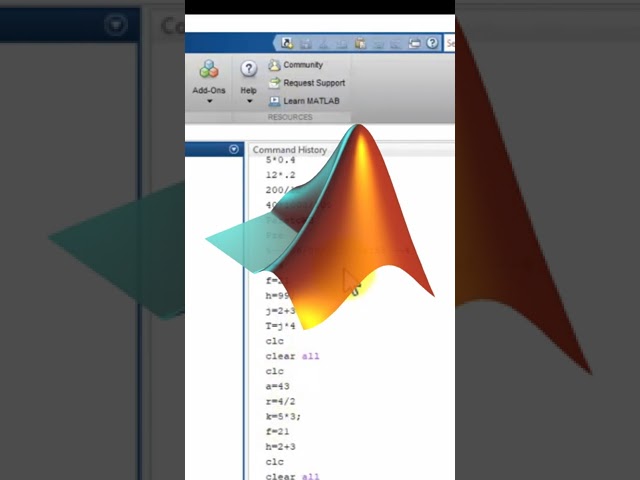The height and width of the screenshot is (480, 640).
Task: Click the small Help question-mark icon in quick access toolbar
Action: point(432,43)
